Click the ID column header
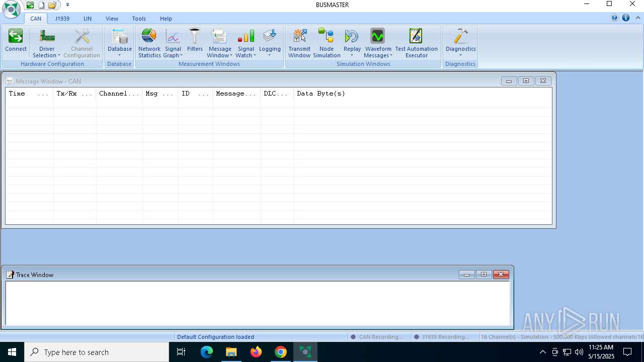Image resolution: width=644 pixels, height=362 pixels. (195, 94)
